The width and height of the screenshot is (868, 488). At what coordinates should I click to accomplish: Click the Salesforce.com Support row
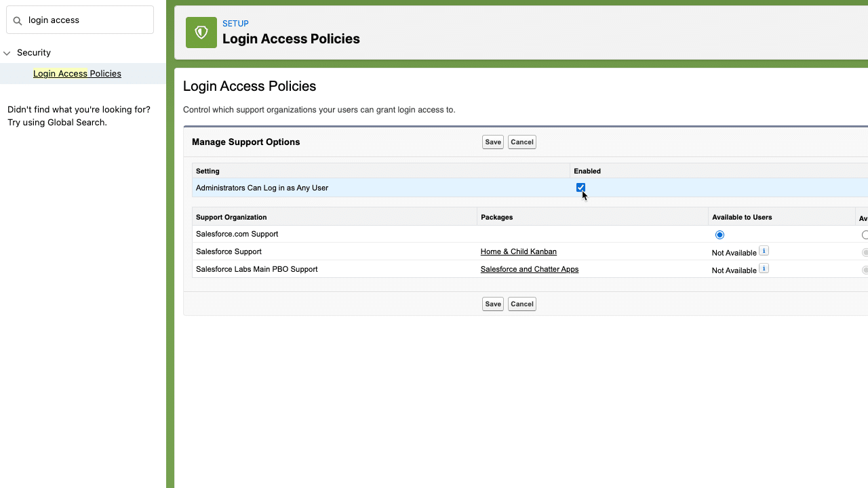[x=237, y=234]
